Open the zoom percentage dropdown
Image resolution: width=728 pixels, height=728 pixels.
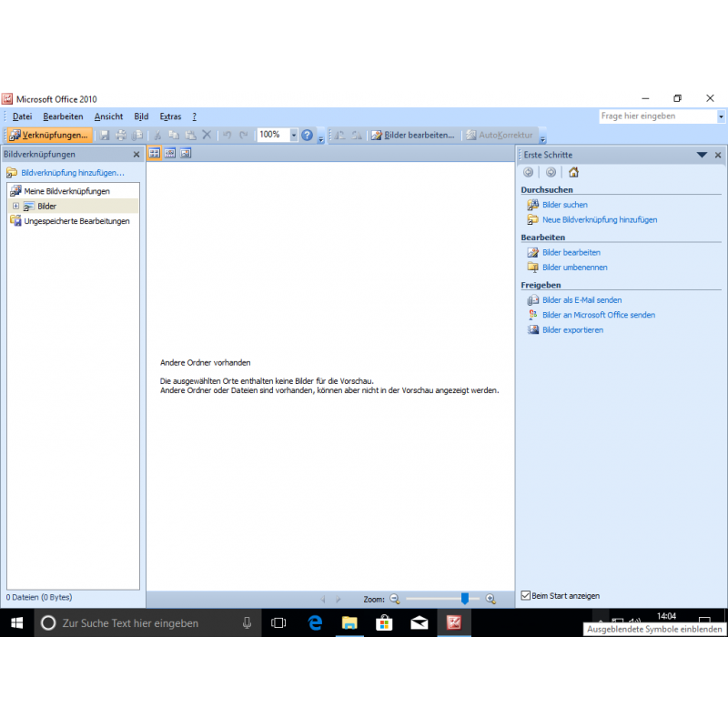pos(293,135)
